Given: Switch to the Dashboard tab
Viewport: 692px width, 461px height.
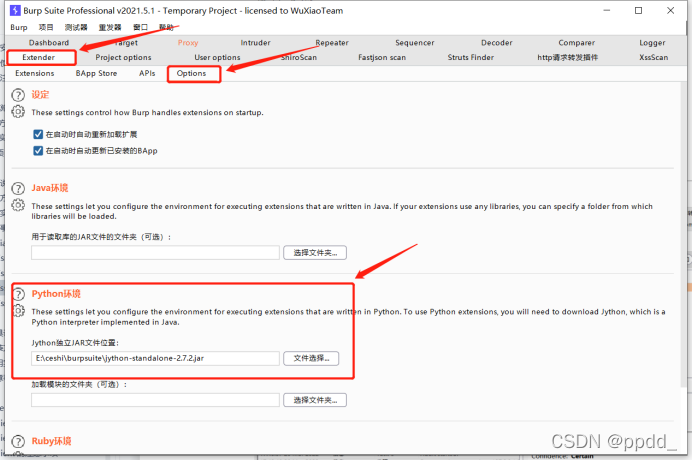Looking at the screenshot, I should pos(49,43).
